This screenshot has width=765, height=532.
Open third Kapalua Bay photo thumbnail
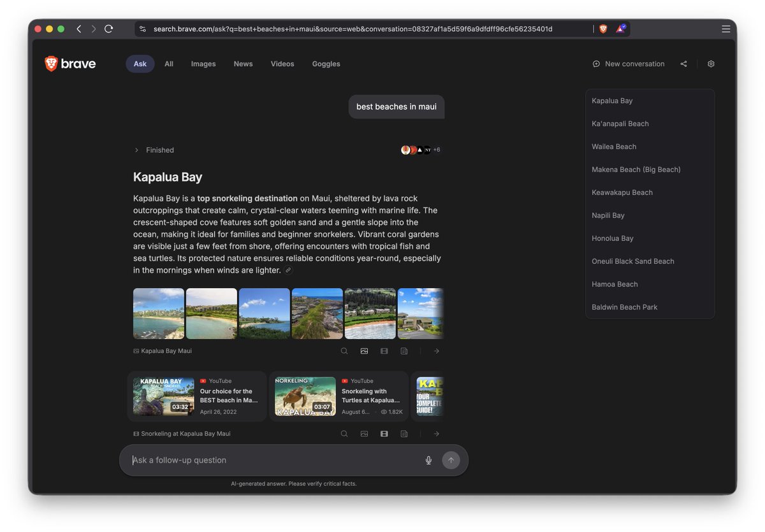tap(265, 313)
